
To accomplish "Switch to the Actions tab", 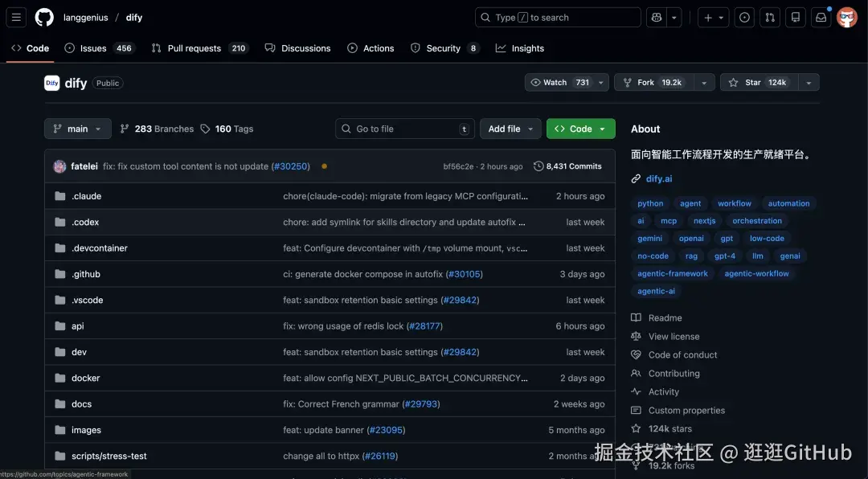I will coord(371,48).
